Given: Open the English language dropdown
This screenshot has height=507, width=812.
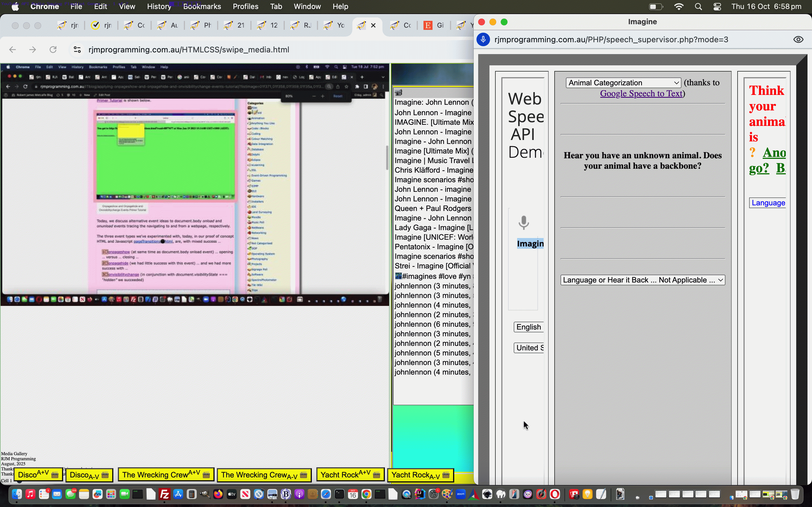Looking at the screenshot, I should click(528, 327).
